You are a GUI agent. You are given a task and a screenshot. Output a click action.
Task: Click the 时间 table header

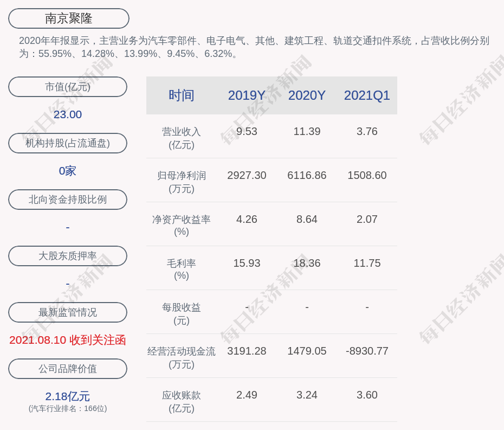coord(182,95)
